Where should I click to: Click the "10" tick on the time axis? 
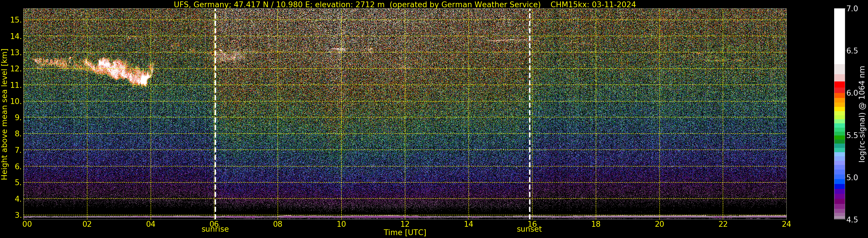[341, 224]
